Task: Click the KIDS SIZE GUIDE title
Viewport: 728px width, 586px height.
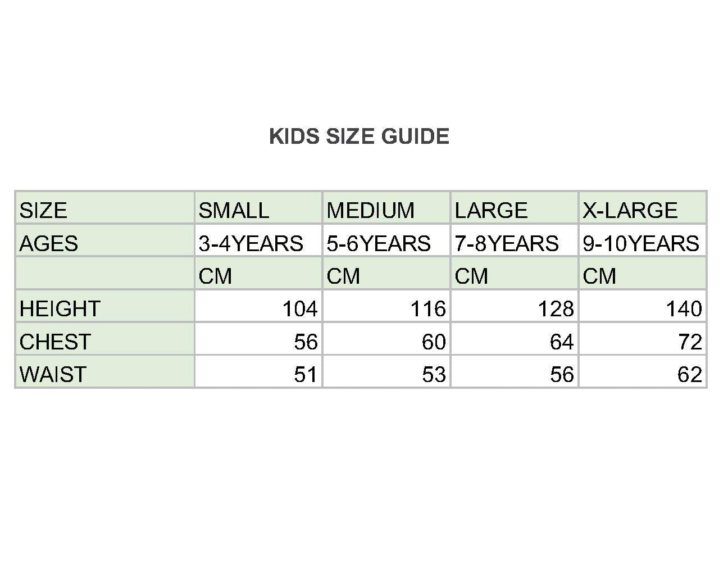Action: [359, 137]
